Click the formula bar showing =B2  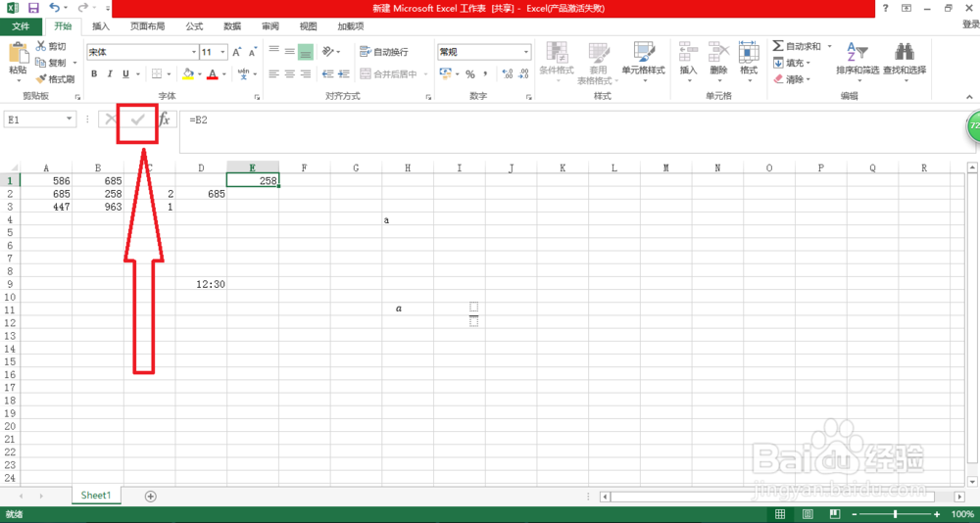[x=575, y=131]
